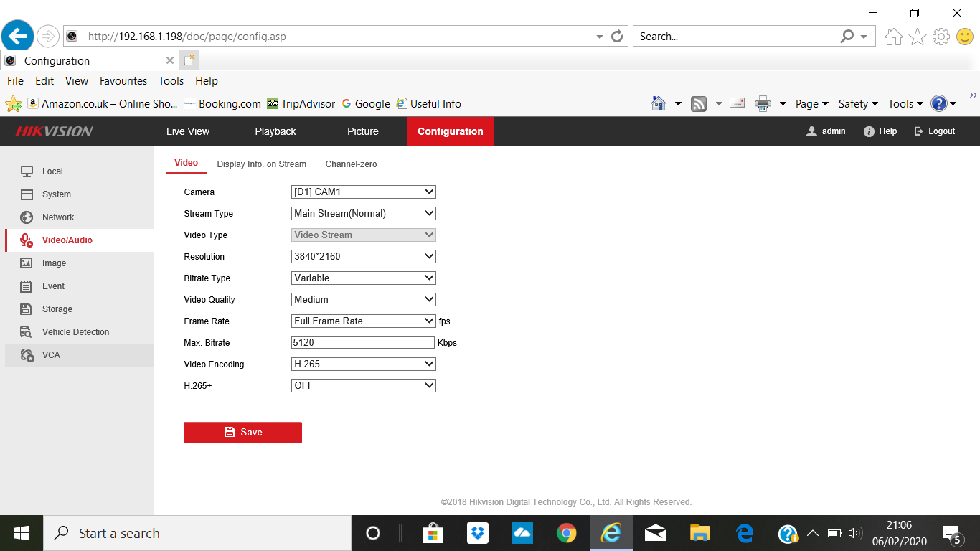
Task: Click the Save button
Action: 242,433
